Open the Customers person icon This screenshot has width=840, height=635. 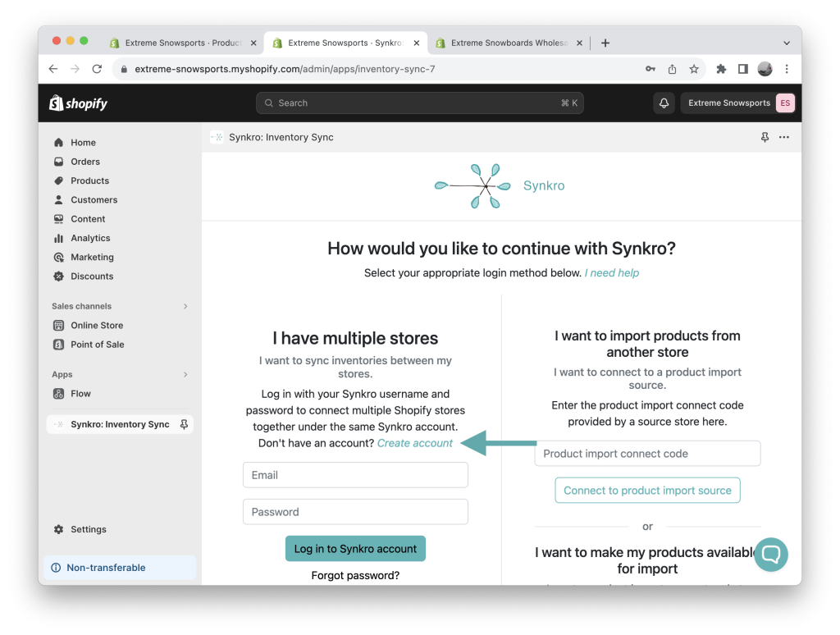click(x=58, y=200)
